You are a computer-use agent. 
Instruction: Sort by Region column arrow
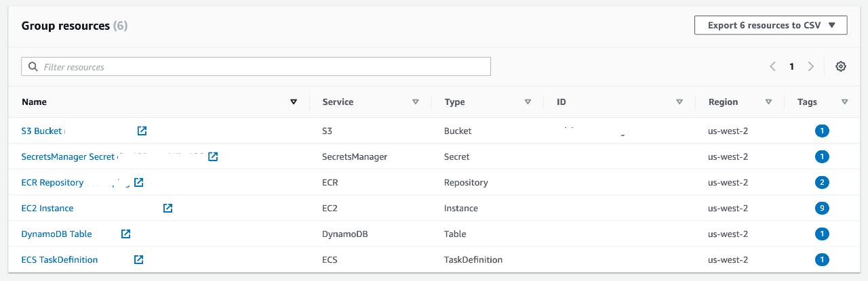[768, 102]
